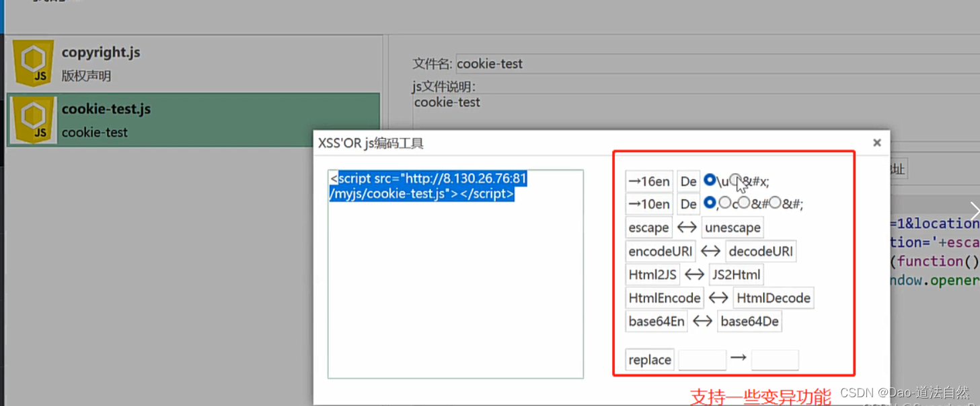
Task: Click the js文件说明 description text area
Action: pos(696,118)
